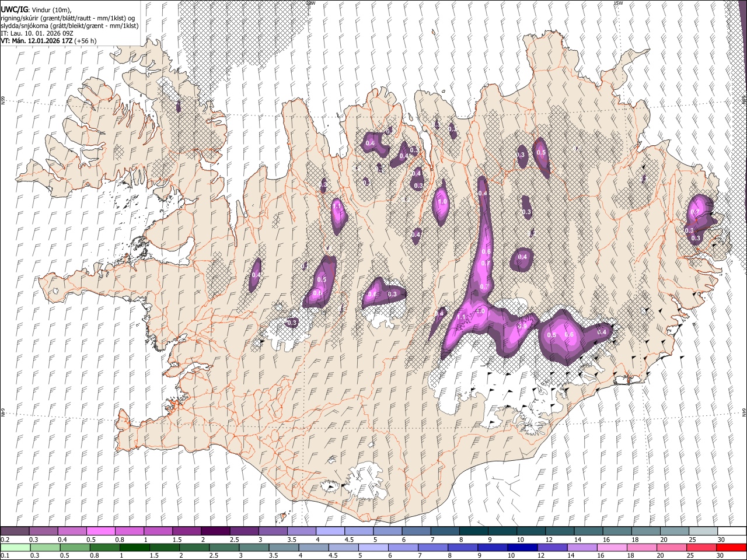Select the bright pink 0.5–0.8 swatch in the purple legend row
Viewport: 747px width, 560px height.
(100, 531)
